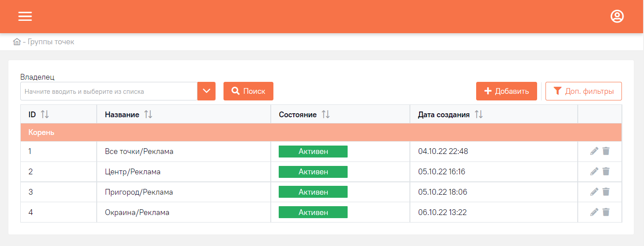
Task: Edit the Пригород/Реклама row with pencil icon
Action: (x=594, y=192)
